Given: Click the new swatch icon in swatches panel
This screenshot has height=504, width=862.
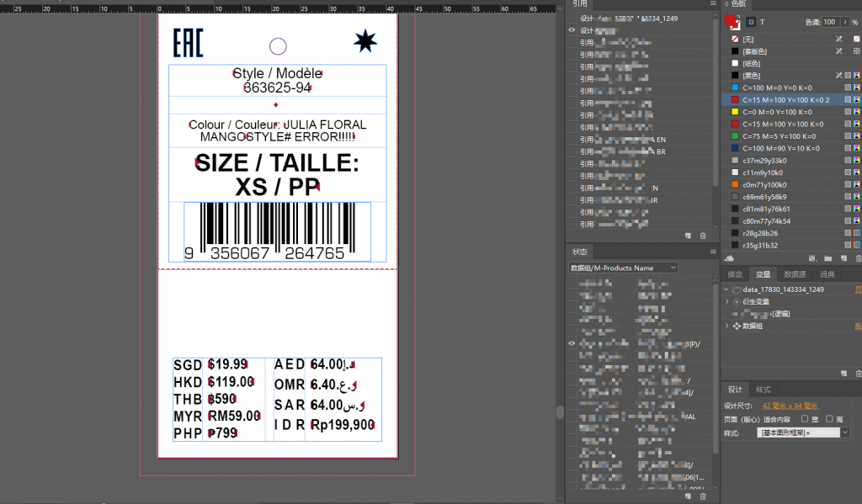Looking at the screenshot, I should pos(843,258).
